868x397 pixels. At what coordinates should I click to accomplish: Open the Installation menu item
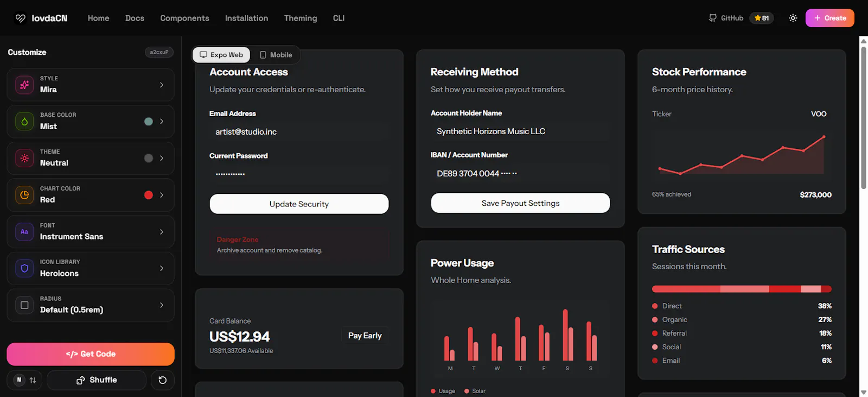246,18
